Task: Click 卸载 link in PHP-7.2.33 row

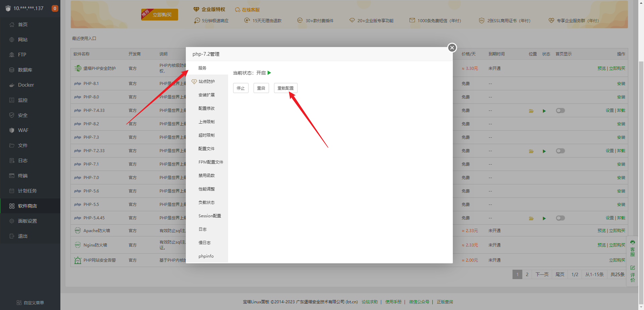Action: point(621,151)
